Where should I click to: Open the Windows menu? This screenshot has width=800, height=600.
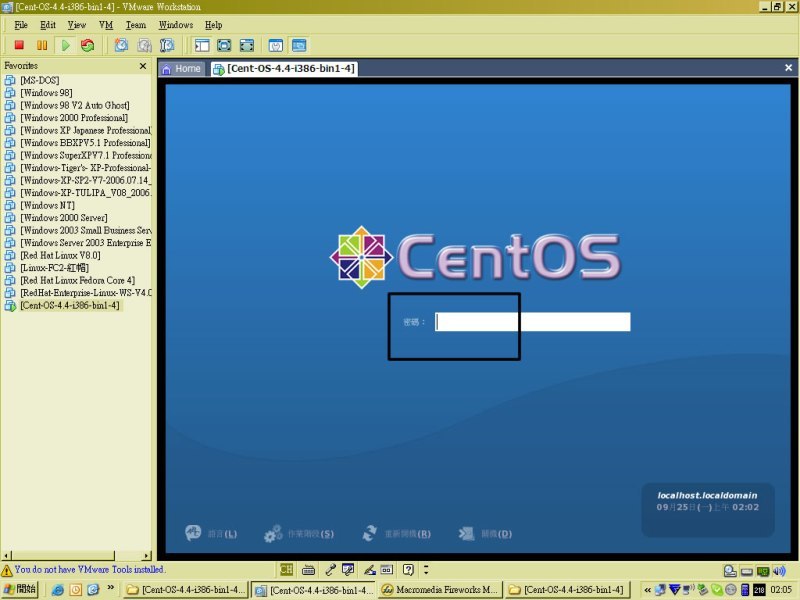point(176,24)
